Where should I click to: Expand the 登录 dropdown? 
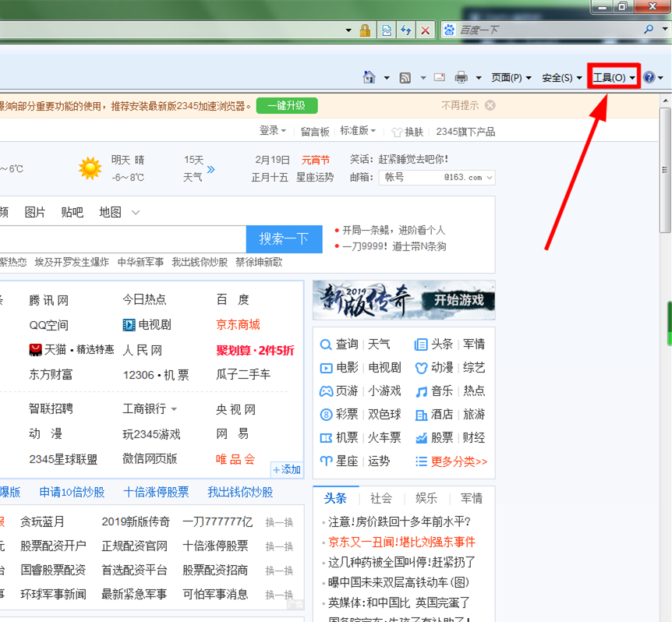pyautogui.click(x=273, y=131)
